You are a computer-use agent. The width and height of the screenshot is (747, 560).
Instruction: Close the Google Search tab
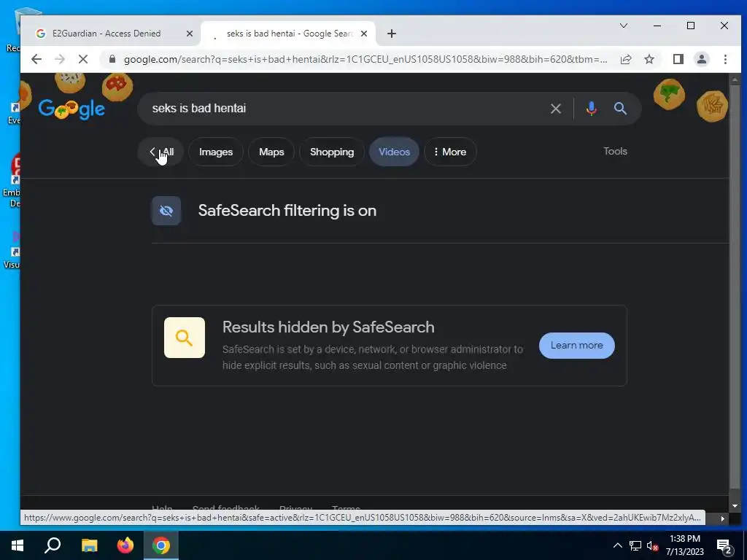(x=364, y=34)
